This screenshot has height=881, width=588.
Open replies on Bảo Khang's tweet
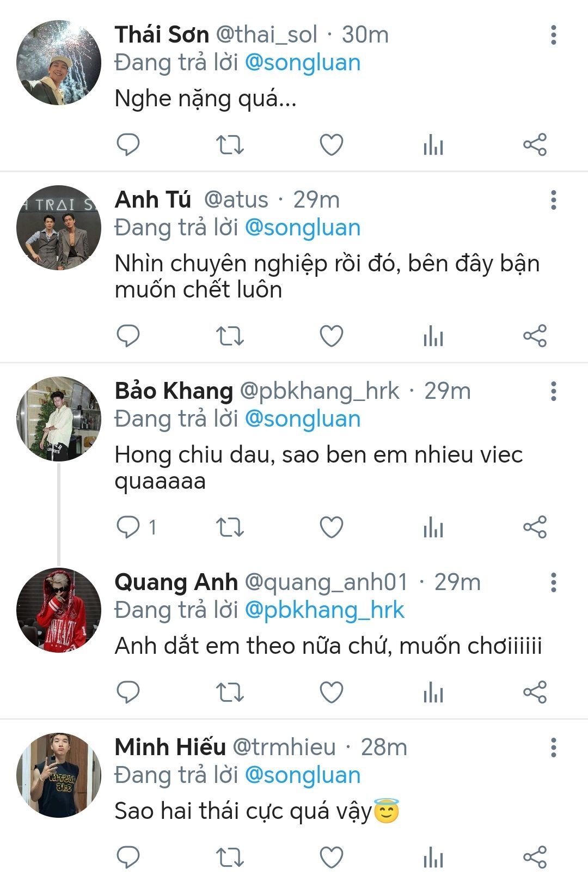[x=130, y=527]
